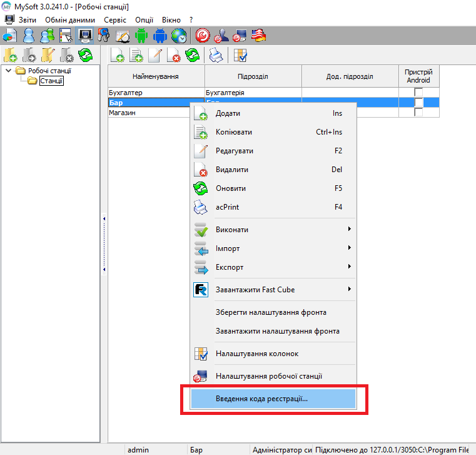Select the Робочі станції tree root
This screenshot has width=476, height=455.
point(49,71)
